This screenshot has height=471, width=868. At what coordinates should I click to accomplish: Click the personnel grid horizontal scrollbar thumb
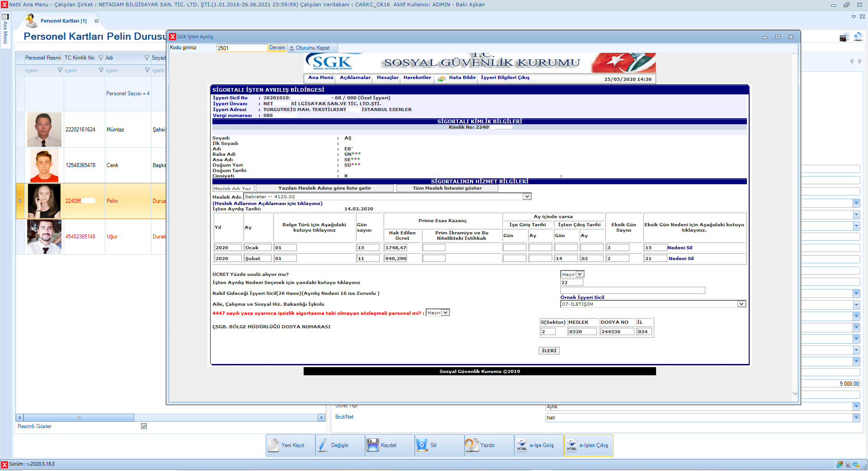point(79,418)
